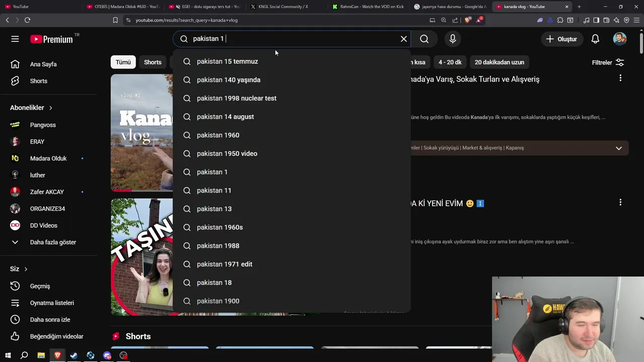The image size is (644, 362).
Task: Select the 20 dakikadan uzun chip
Action: (499, 62)
